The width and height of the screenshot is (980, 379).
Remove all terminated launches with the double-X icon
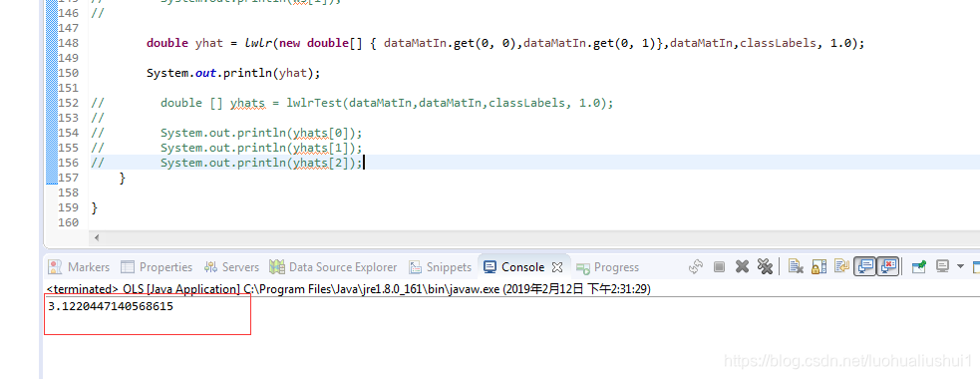click(x=765, y=267)
